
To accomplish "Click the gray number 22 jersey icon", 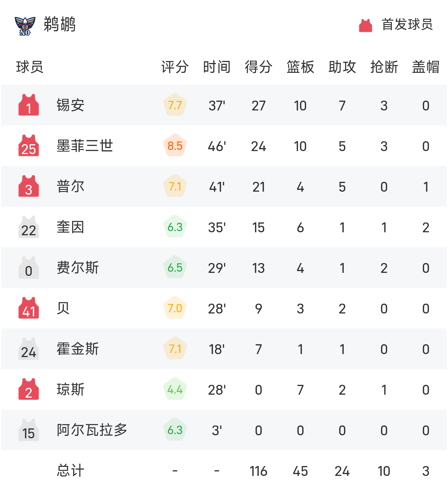I will coord(29,227).
